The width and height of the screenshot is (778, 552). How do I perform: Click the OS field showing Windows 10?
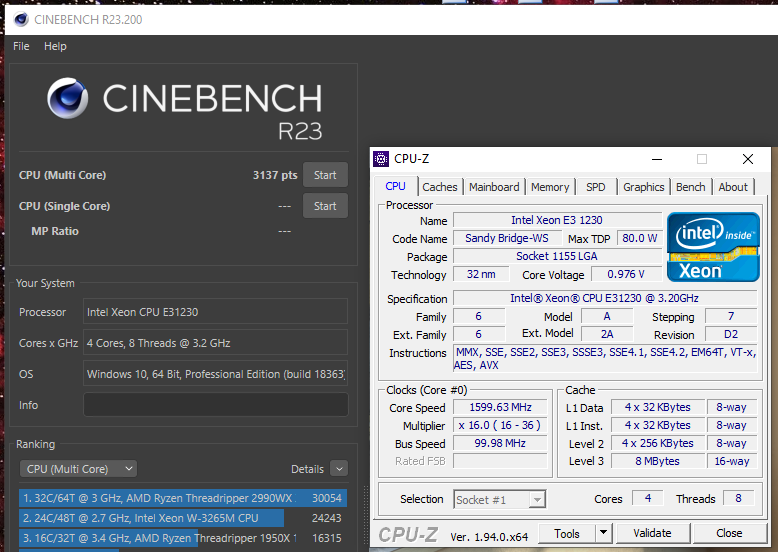pos(215,374)
